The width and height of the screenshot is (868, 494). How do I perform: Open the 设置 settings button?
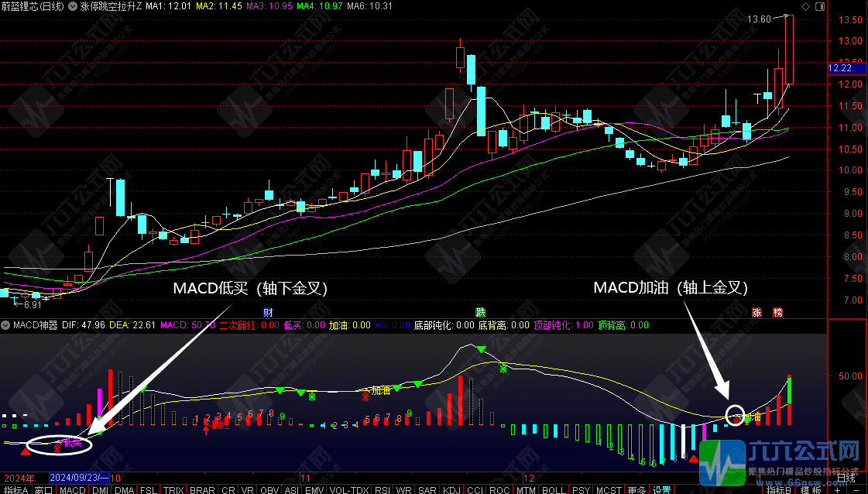660,489
